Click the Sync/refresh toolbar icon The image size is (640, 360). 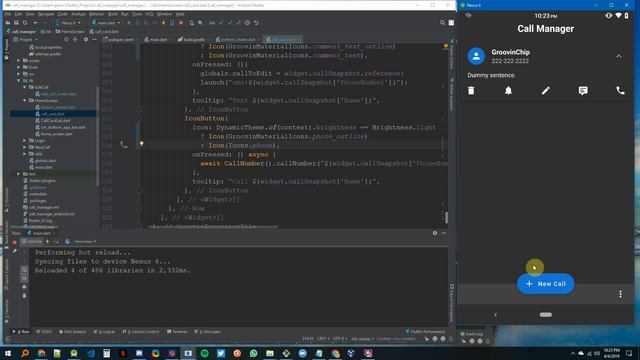pos(25,23)
